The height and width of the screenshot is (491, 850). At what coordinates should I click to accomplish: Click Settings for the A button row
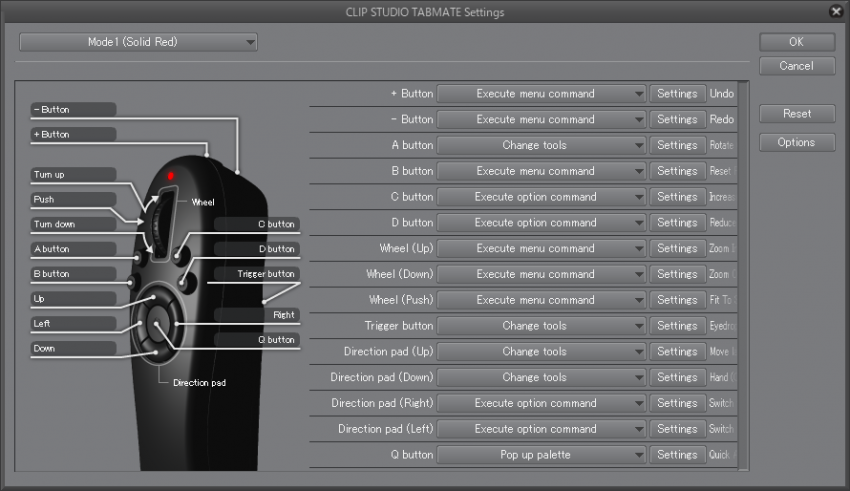tap(678, 145)
